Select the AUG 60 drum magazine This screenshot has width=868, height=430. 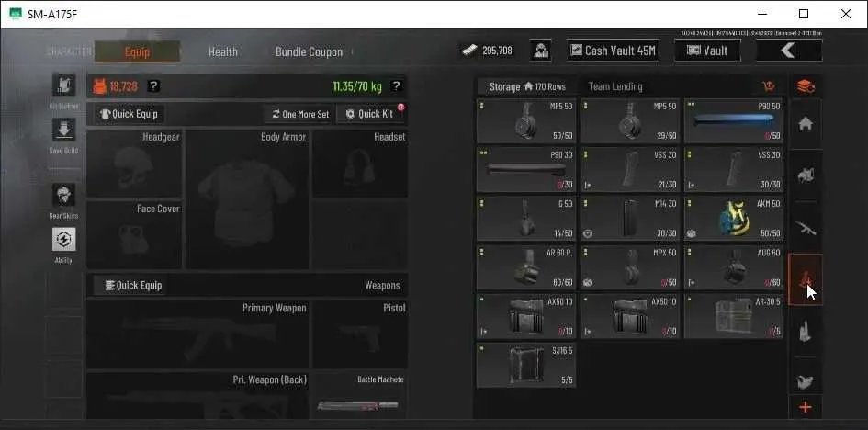coord(734,267)
